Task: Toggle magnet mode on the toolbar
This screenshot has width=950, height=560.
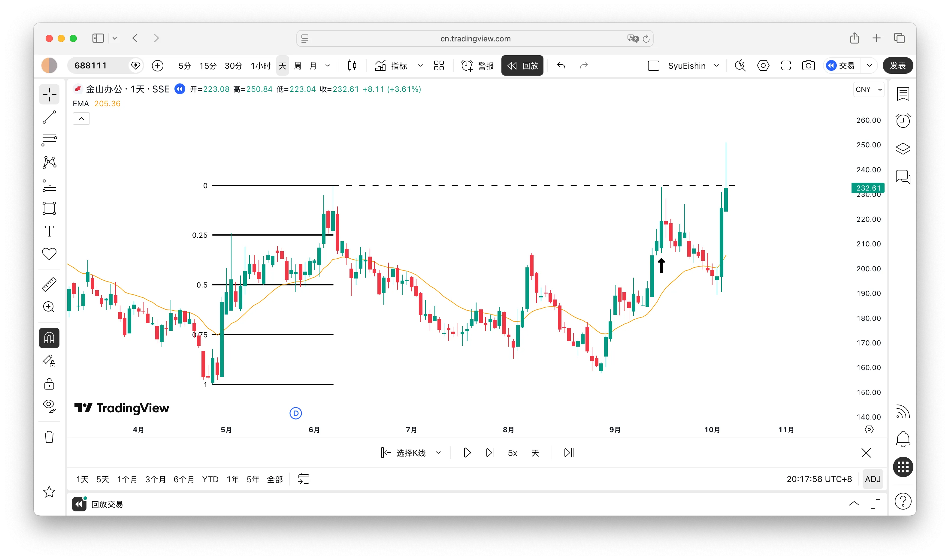Action: pyautogui.click(x=49, y=338)
